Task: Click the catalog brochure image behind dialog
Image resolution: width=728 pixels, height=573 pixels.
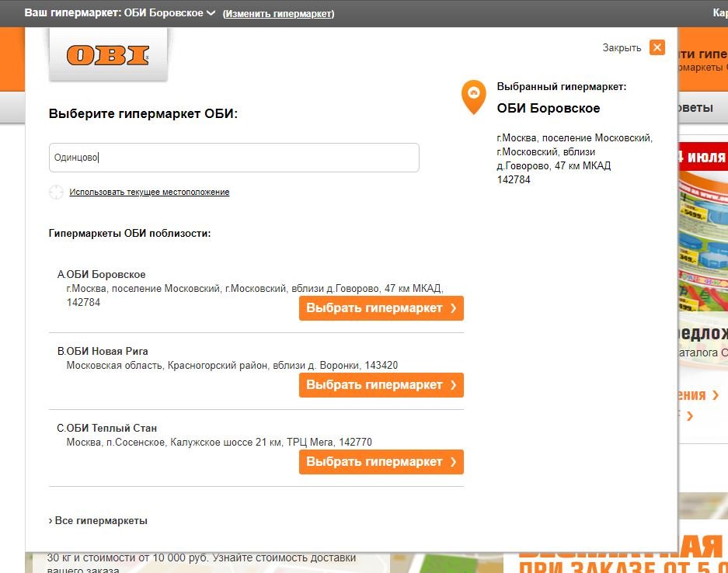Action: click(703, 241)
